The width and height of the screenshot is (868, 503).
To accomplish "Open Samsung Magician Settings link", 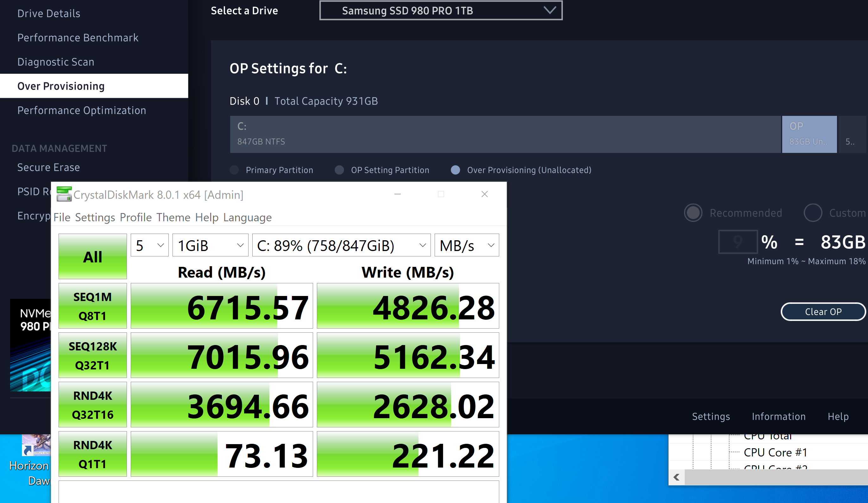I will 711,417.
